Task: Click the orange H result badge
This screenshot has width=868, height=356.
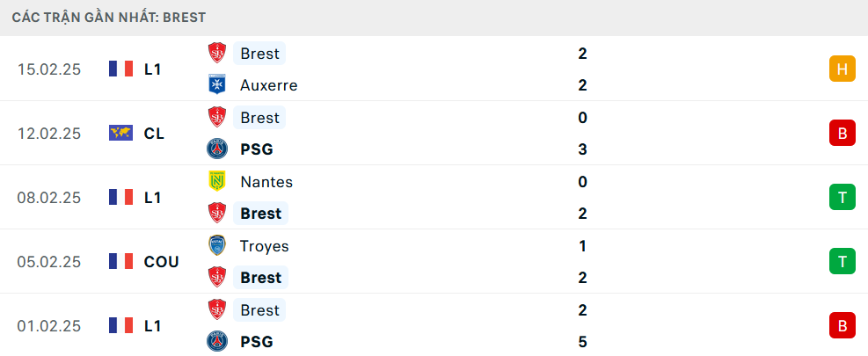Action: coord(842,69)
